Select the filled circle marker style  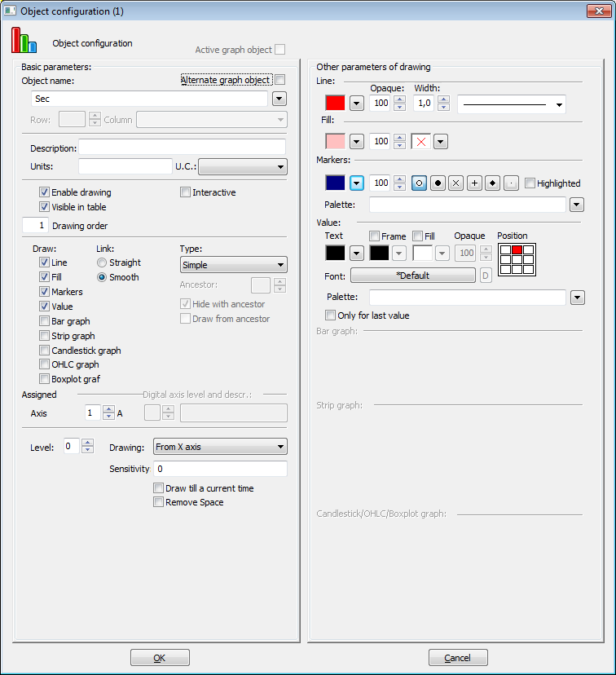pos(438,183)
